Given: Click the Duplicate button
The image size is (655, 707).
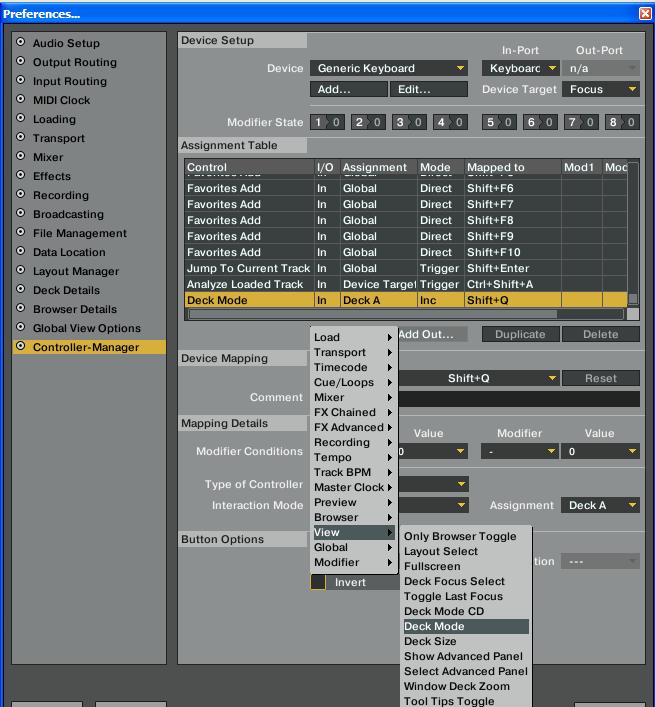Looking at the screenshot, I should pyautogui.click(x=521, y=334).
